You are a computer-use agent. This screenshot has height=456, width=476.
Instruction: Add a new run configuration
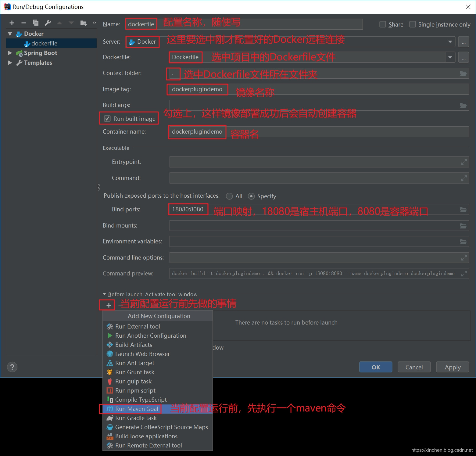[x=12, y=23]
